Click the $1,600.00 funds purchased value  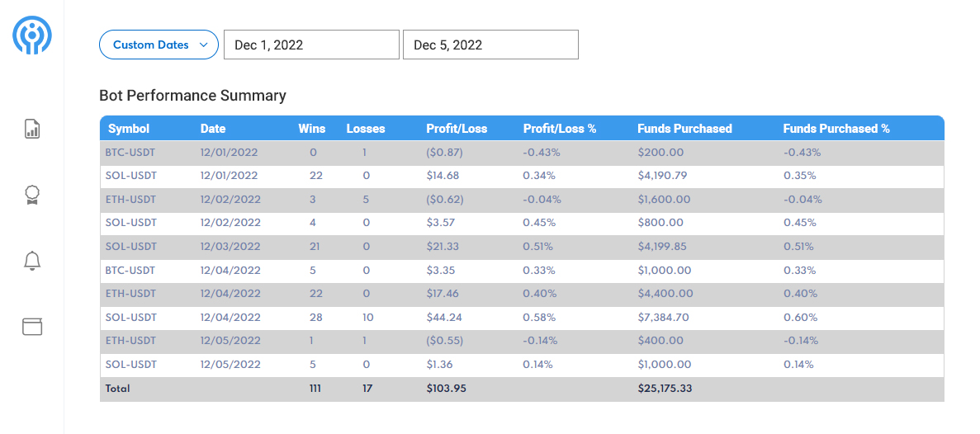(664, 200)
